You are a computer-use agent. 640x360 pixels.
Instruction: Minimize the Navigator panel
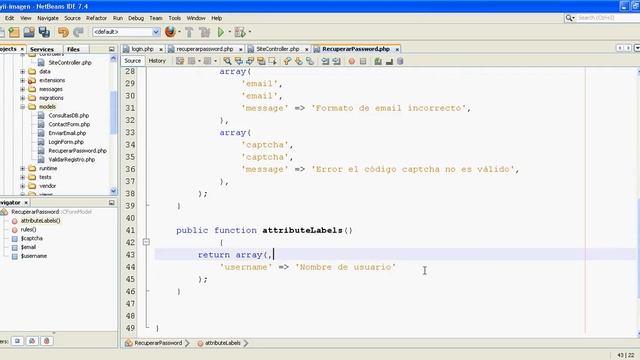112,202
